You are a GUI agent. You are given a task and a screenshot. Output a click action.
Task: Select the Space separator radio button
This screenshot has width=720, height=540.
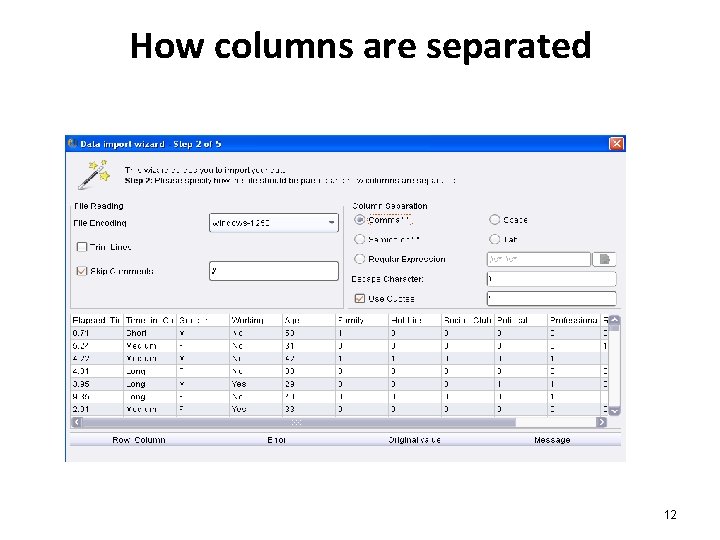coord(495,220)
